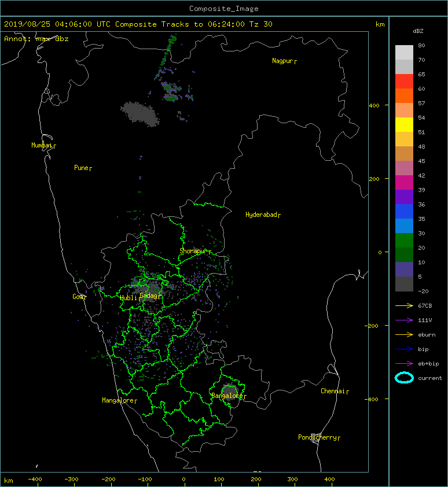Click the light gray 80 dBZ color swatch

[x=404, y=53]
